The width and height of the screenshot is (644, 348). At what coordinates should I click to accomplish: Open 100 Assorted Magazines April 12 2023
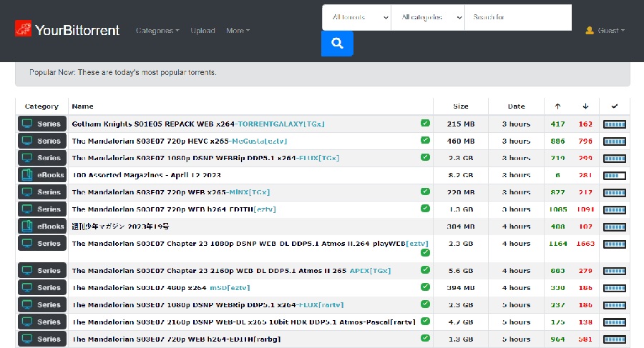(x=146, y=175)
